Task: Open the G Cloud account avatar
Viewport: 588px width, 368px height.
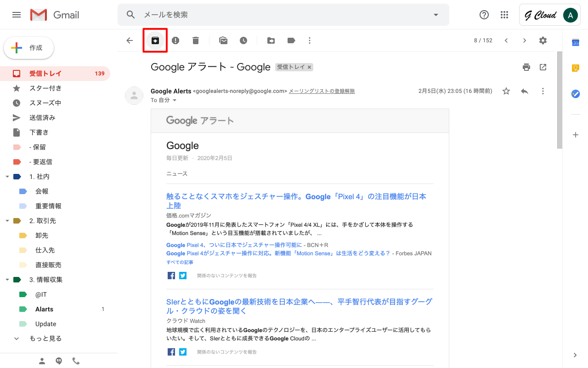Action: pyautogui.click(x=571, y=15)
